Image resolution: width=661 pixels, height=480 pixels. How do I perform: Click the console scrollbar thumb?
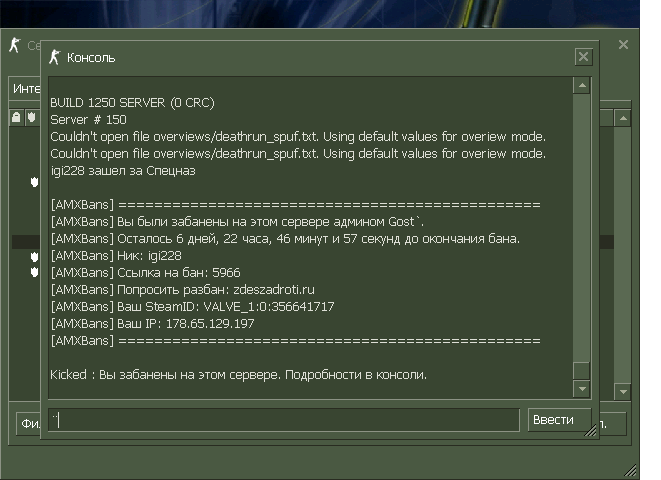coord(582,371)
